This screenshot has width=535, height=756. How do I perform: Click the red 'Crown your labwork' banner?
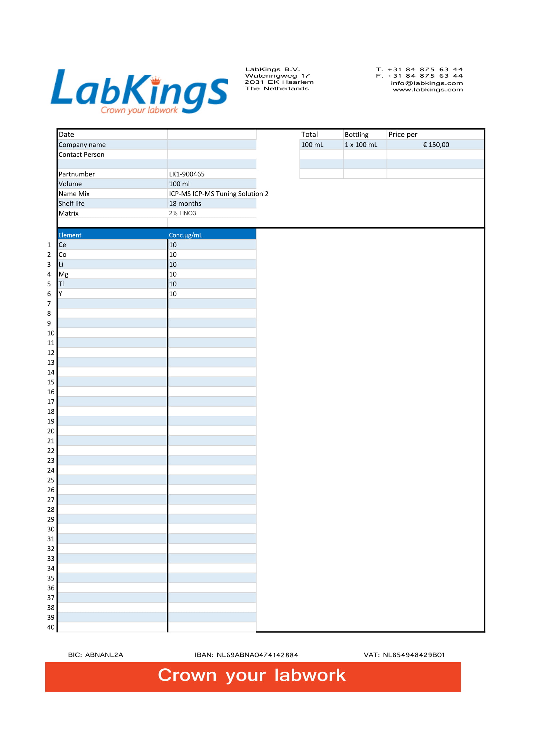253,677
